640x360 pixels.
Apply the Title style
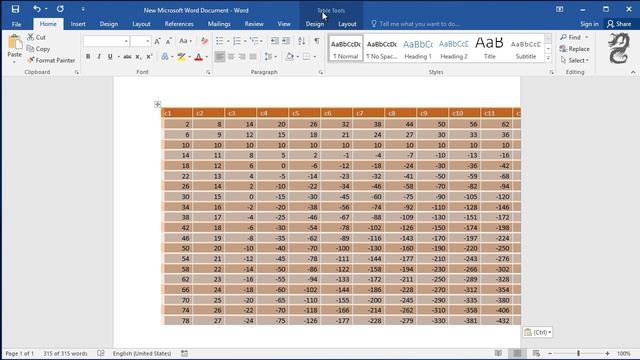(489, 49)
